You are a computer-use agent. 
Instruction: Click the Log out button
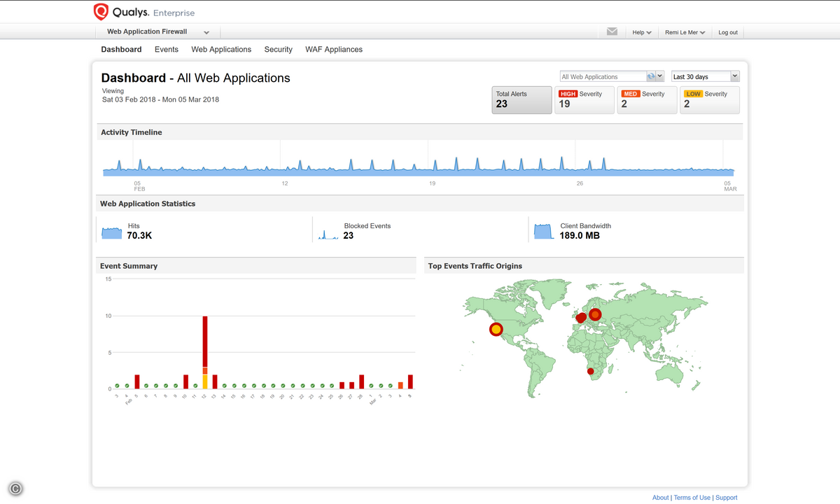click(728, 32)
